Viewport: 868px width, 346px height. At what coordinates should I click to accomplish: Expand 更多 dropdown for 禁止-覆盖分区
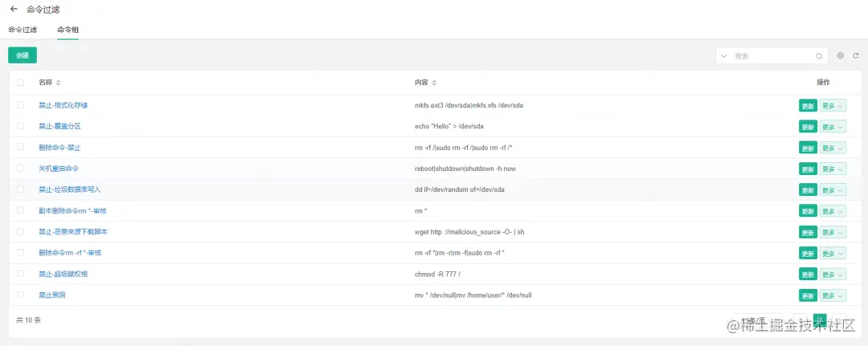click(833, 127)
